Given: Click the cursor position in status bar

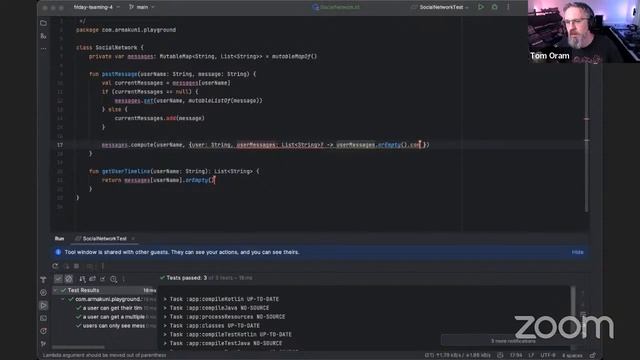Looking at the screenshot, I should [516, 355].
